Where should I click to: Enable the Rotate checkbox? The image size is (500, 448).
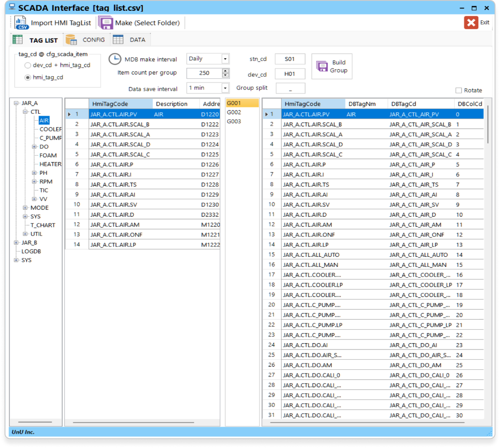(459, 90)
